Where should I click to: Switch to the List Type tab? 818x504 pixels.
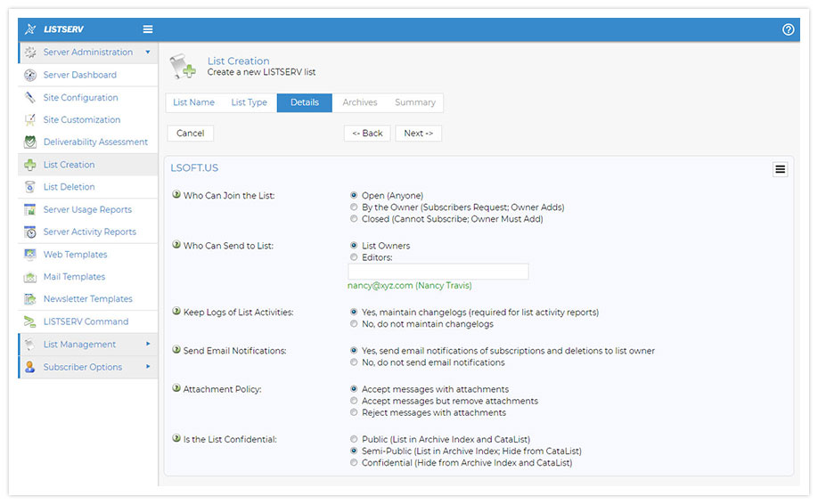pos(249,102)
